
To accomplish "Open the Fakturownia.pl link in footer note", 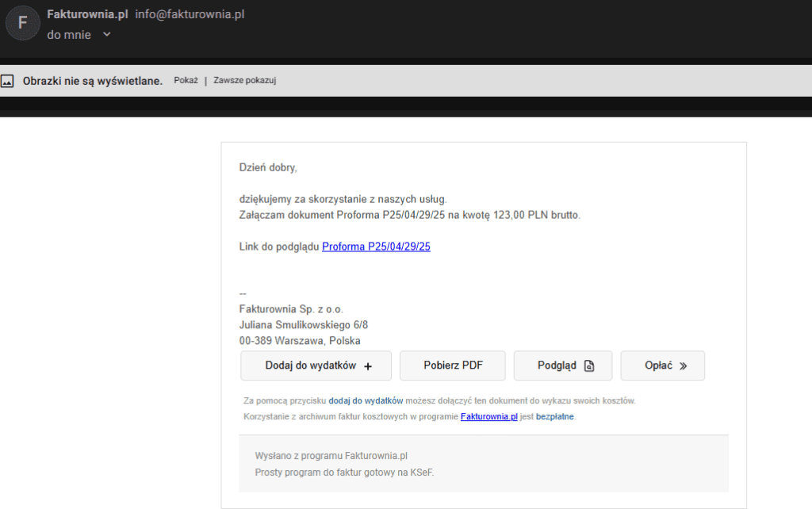I will (x=488, y=416).
